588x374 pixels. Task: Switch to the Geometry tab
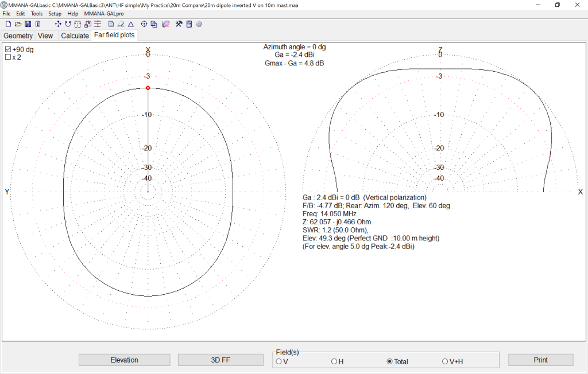[18, 36]
